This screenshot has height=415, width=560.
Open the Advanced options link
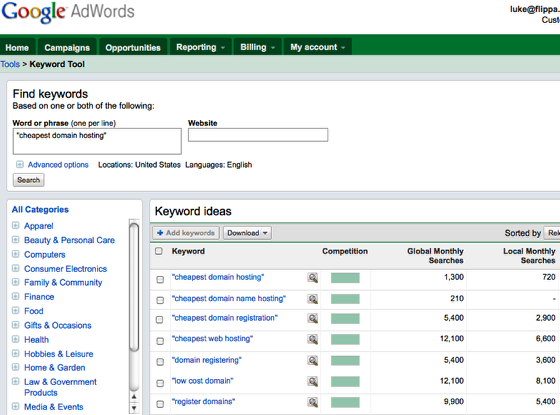(x=58, y=165)
